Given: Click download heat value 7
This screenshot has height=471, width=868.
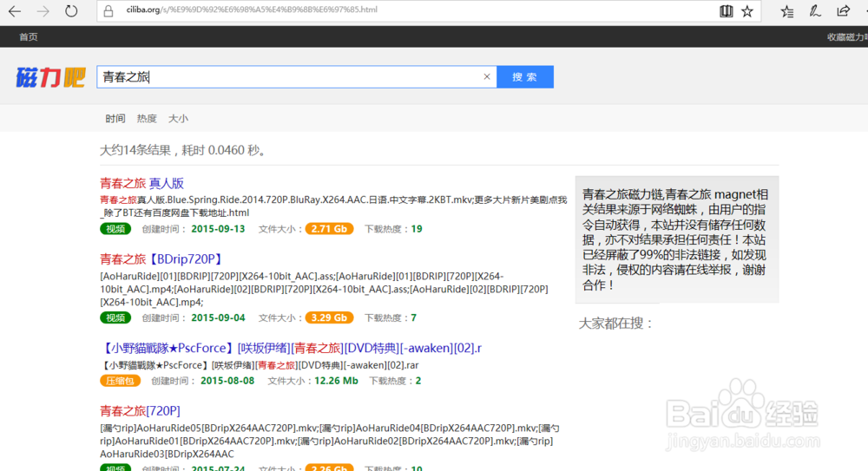Looking at the screenshot, I should tap(413, 318).
